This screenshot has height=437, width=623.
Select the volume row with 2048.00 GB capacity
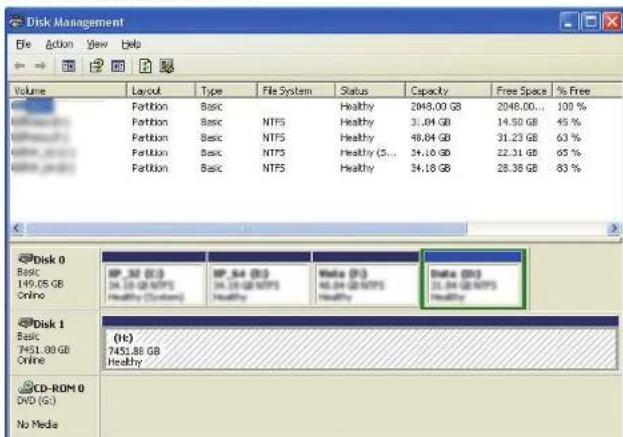[x=314, y=106]
